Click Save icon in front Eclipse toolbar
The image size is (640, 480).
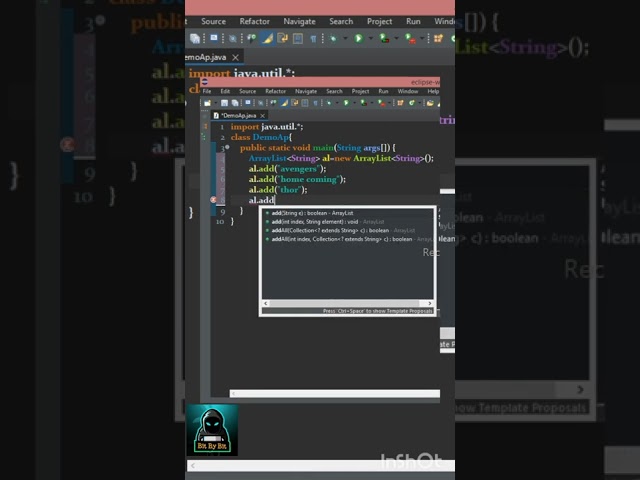[x=224, y=103]
